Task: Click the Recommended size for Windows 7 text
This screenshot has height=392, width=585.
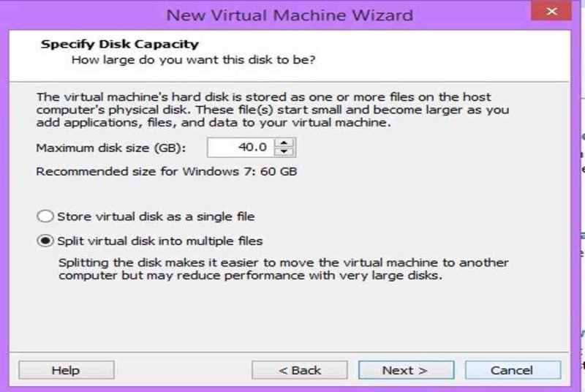Action: pos(167,172)
